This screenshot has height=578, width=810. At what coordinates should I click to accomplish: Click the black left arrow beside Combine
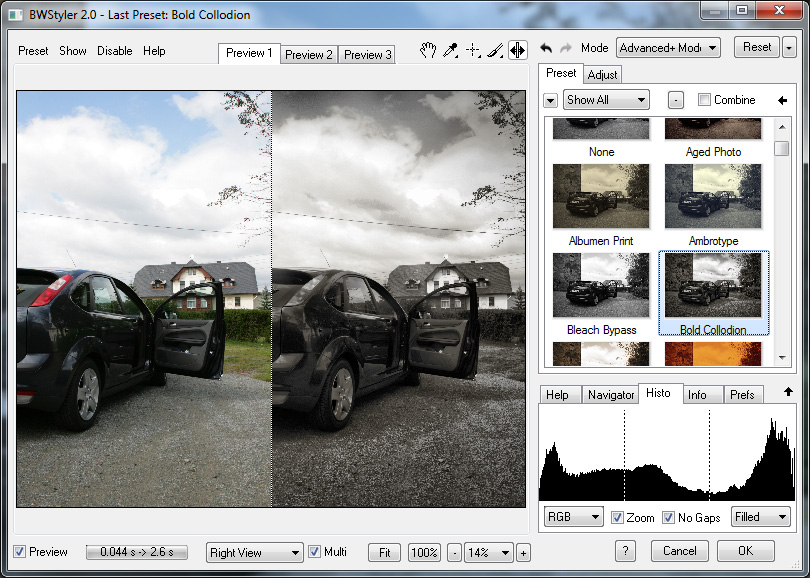click(x=782, y=100)
